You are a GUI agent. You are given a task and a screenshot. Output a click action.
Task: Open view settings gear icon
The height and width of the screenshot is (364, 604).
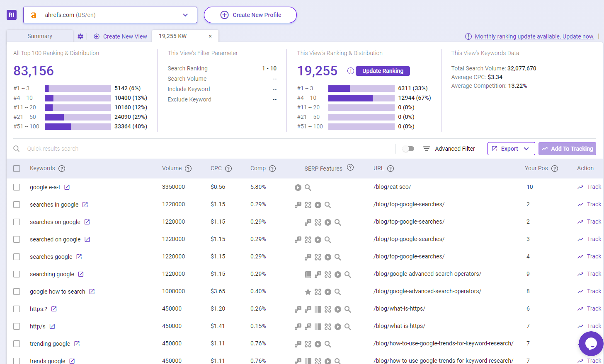pos(80,36)
